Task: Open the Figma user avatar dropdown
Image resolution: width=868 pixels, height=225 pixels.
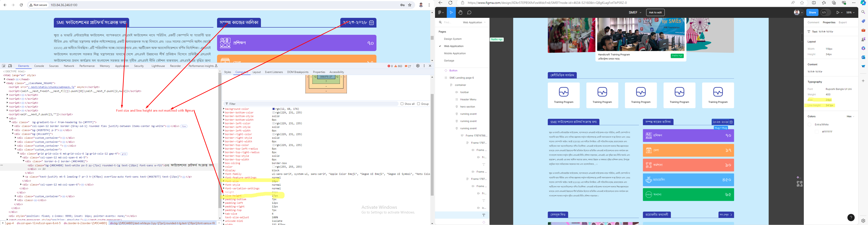Action: (798, 12)
